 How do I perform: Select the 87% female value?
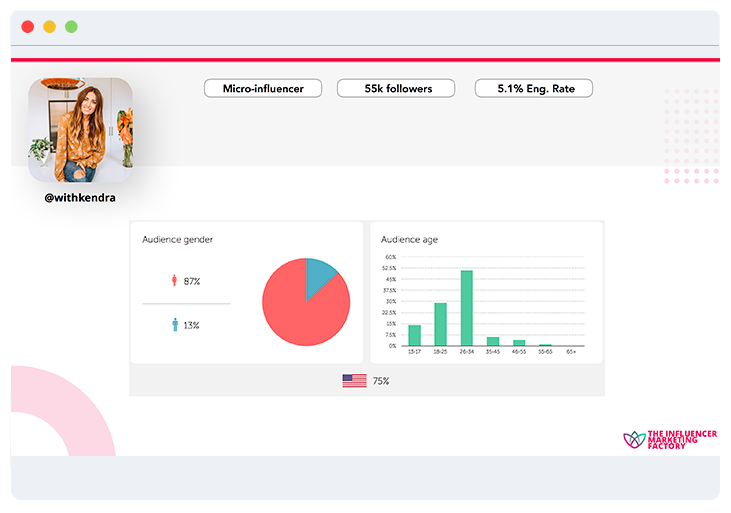[x=192, y=281]
